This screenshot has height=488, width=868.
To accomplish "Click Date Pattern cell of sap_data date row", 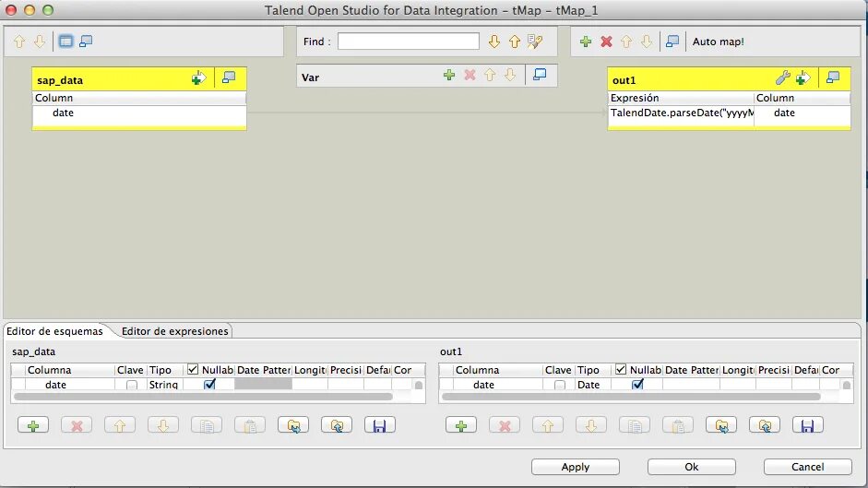I will (263, 385).
